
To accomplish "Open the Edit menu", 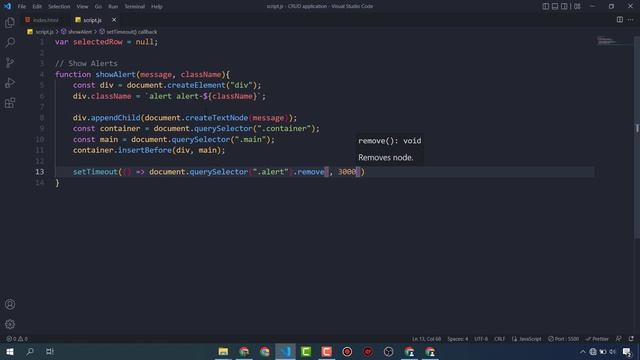I will pos(37,7).
